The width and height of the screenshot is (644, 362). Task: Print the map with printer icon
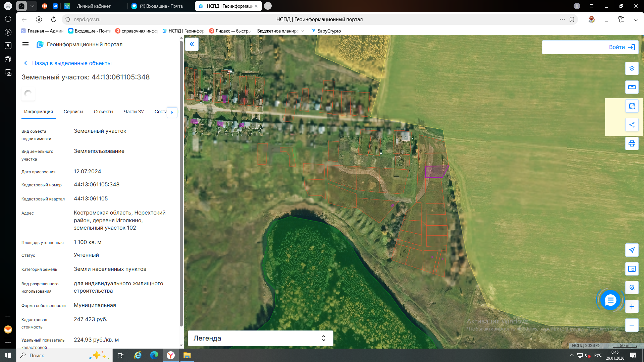coord(632,143)
